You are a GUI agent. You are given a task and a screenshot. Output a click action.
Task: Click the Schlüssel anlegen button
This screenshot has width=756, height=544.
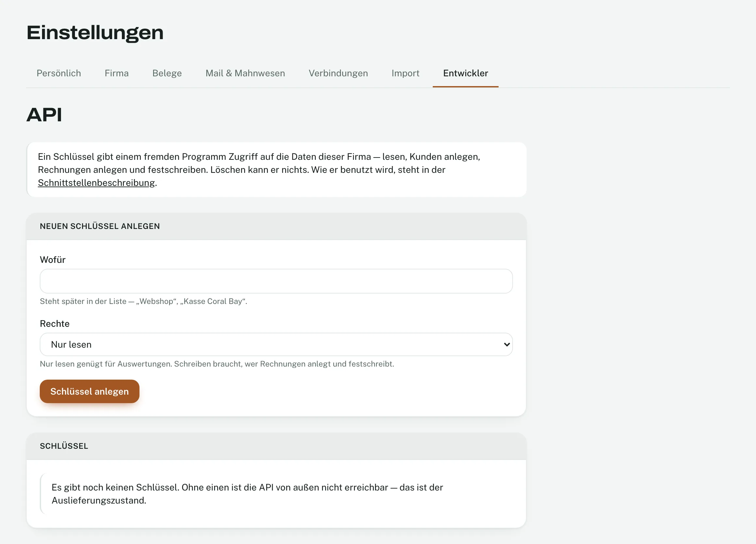tap(89, 391)
